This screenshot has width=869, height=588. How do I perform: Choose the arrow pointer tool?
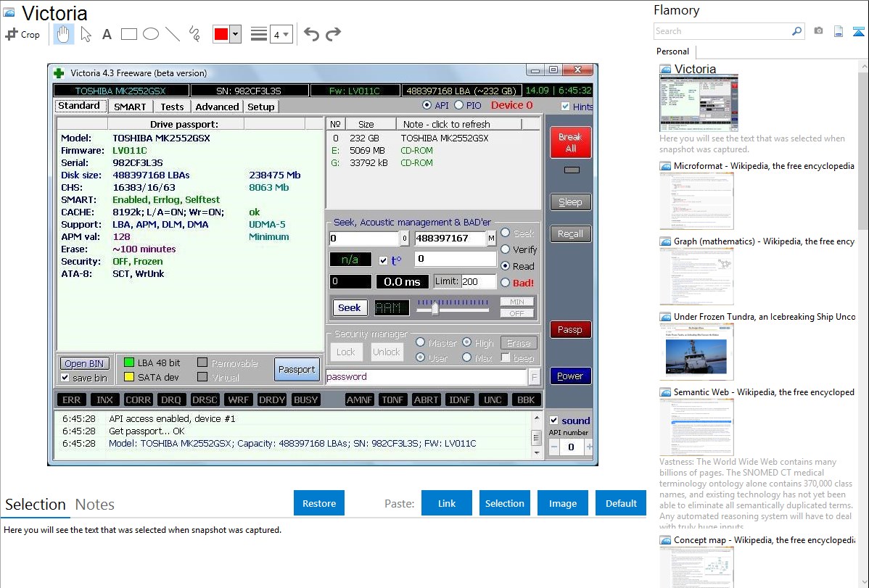pos(86,34)
